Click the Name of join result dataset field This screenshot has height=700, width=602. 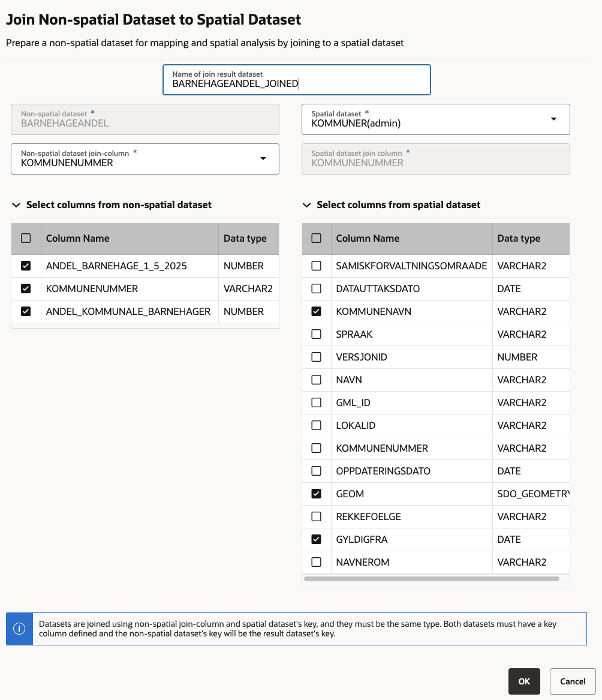point(297,80)
